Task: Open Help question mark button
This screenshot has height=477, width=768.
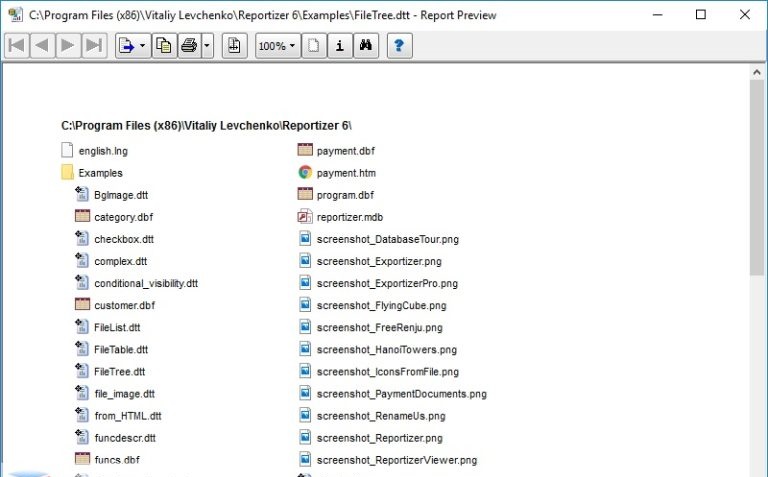Action: (399, 46)
